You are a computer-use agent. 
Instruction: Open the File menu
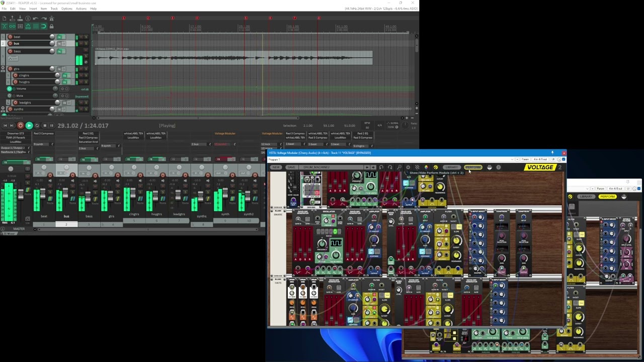pos(4,9)
